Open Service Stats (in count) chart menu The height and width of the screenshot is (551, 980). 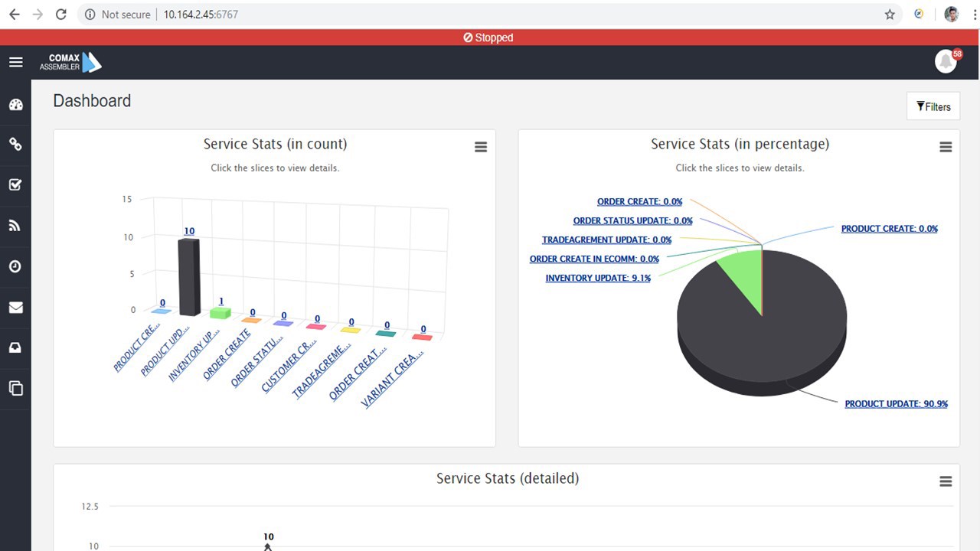481,147
